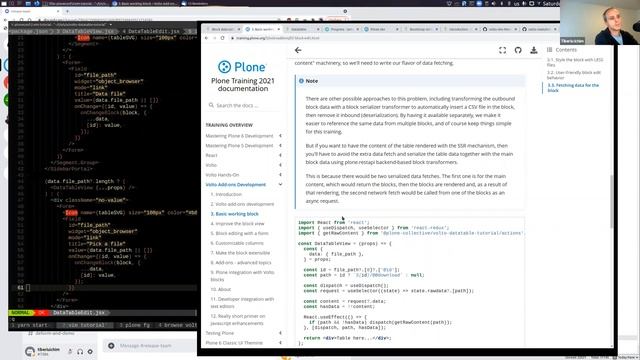
Task: Open '1. Introduction' in docs sidebar
Action: click(x=226, y=194)
